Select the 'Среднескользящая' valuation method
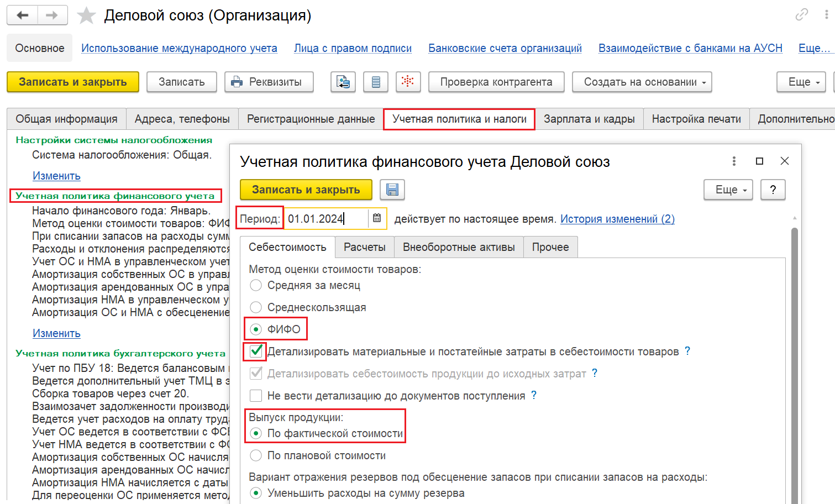Screen dimensions: 835x504 click(x=256, y=307)
